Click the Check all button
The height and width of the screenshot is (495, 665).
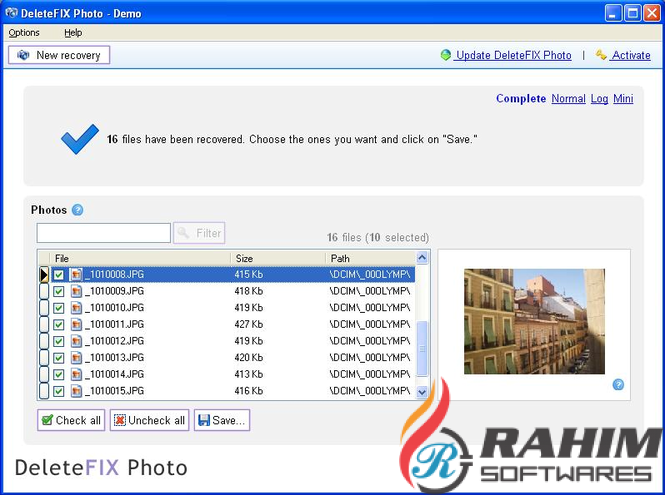[71, 420]
